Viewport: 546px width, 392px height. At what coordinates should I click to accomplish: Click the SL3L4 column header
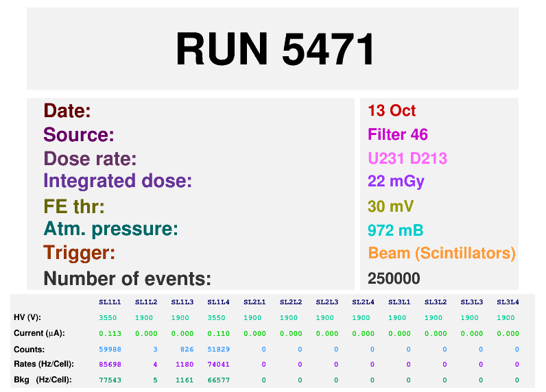pyautogui.click(x=508, y=302)
